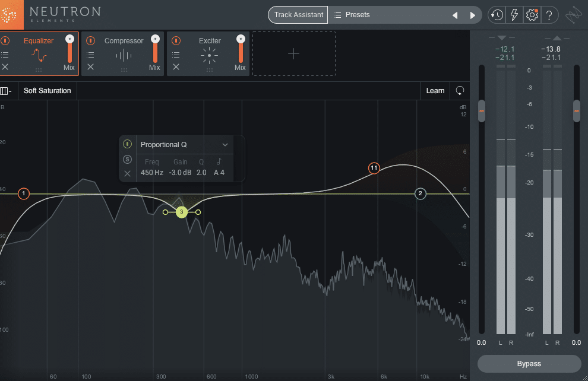Select EQ node 11
Viewport: 588px width, 381px height.
point(374,168)
